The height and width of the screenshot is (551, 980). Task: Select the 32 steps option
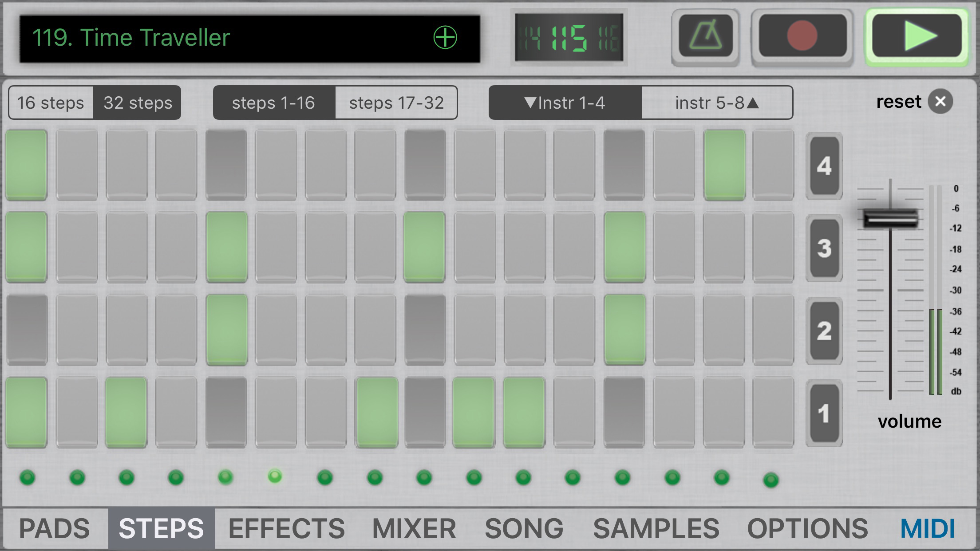(138, 103)
